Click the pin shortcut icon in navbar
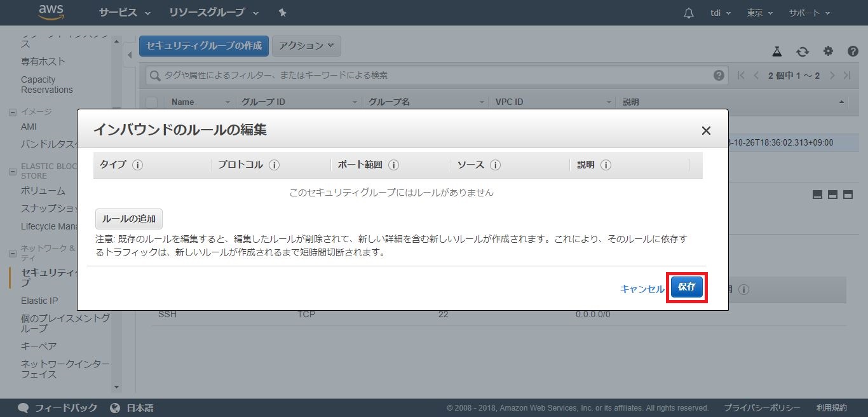 (x=282, y=13)
